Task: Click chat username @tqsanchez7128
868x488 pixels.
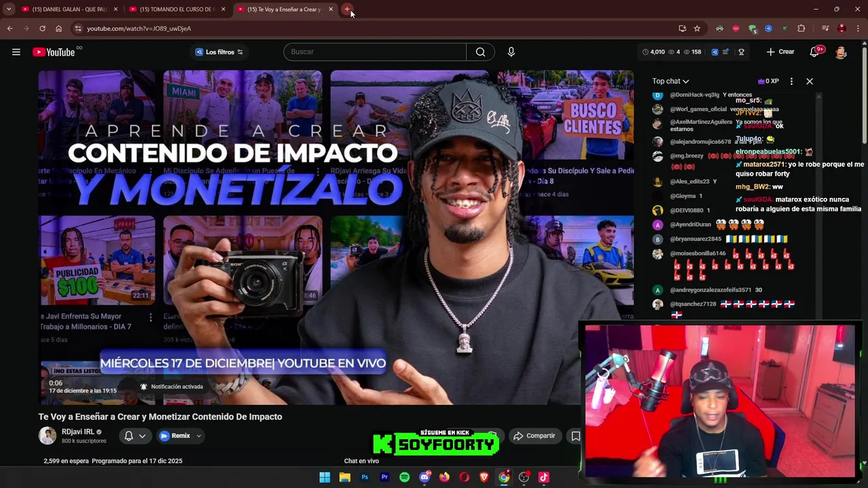Action: 693,304
